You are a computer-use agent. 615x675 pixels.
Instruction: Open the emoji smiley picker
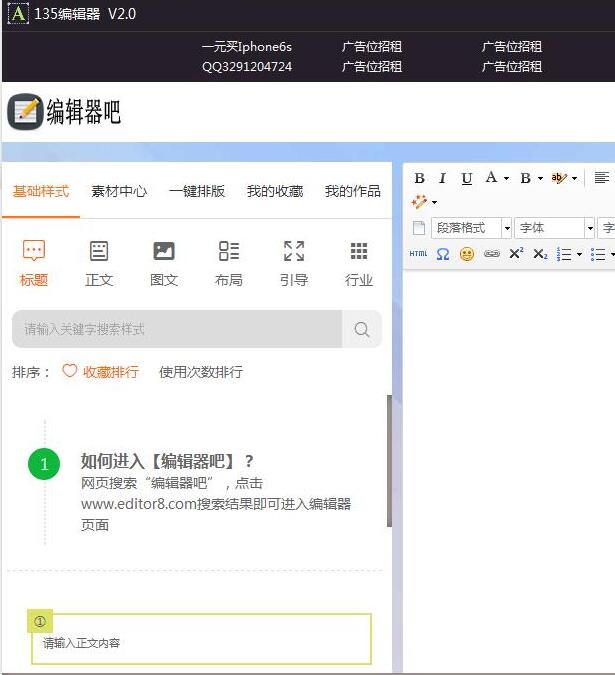tap(467, 254)
